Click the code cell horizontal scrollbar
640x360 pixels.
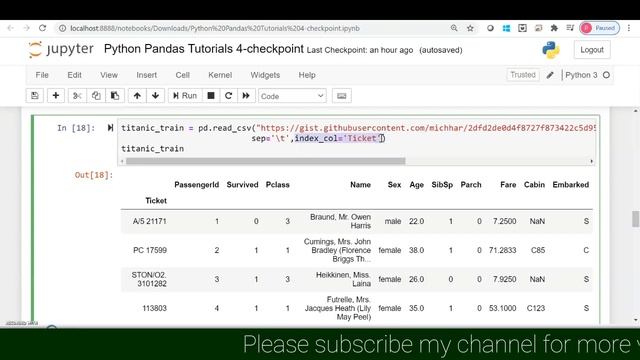265,161
